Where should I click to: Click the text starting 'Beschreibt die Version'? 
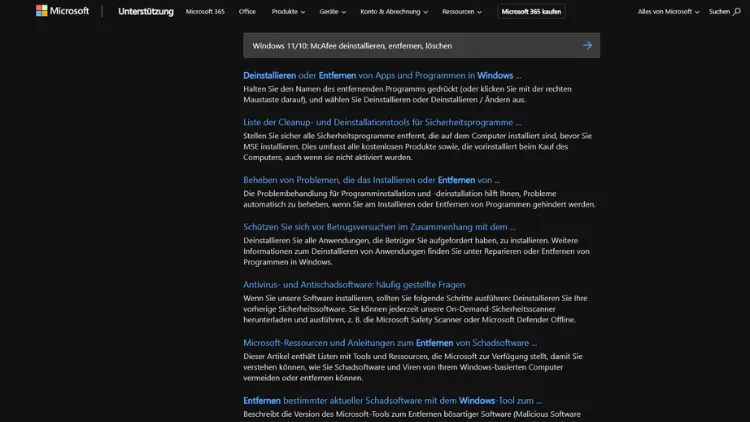point(412,414)
